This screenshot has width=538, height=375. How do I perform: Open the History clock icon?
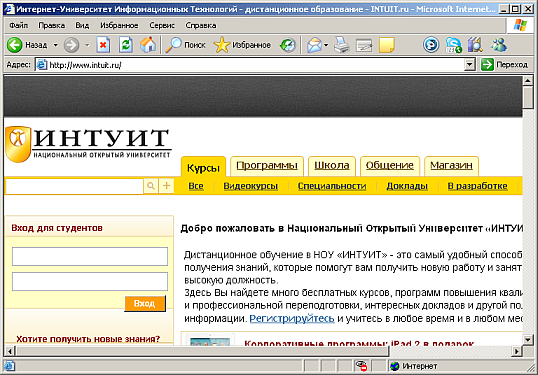pos(288,45)
